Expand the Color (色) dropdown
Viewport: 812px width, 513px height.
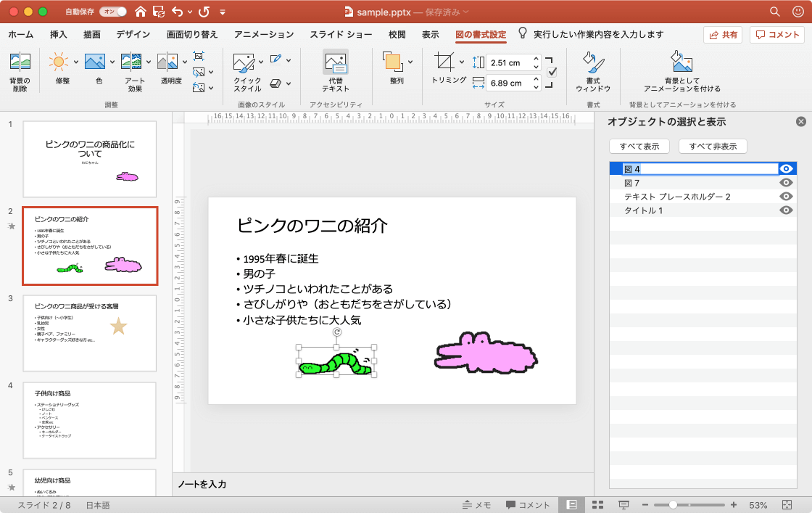pos(112,61)
